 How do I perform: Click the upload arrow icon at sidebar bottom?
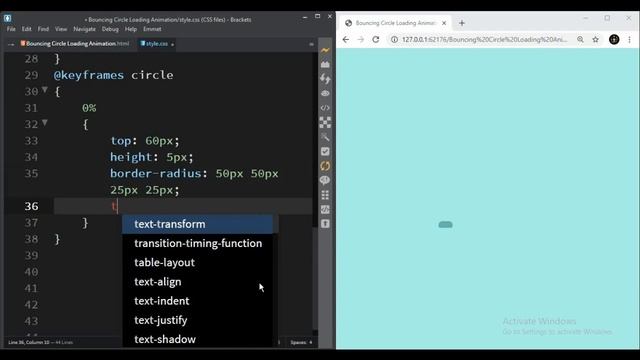tap(325, 224)
